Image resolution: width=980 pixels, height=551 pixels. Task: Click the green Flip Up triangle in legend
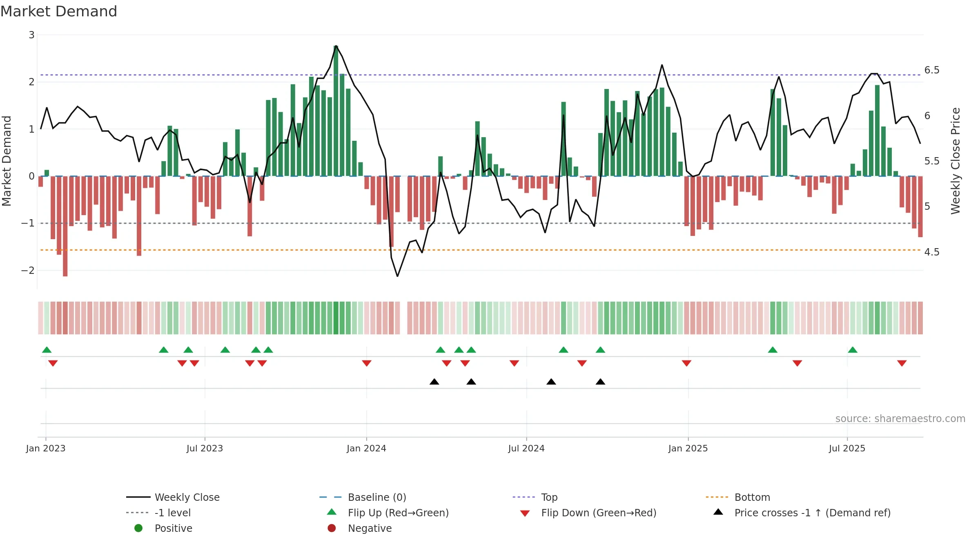click(332, 512)
